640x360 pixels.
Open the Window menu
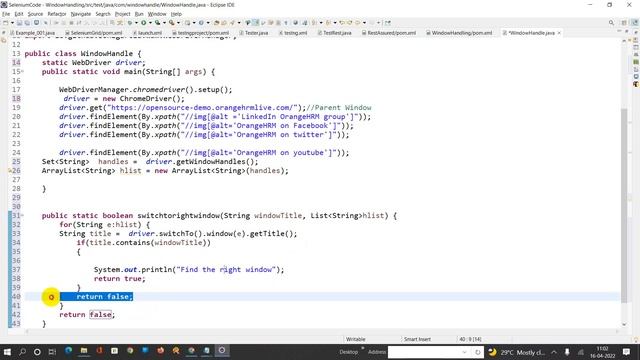pos(157,14)
